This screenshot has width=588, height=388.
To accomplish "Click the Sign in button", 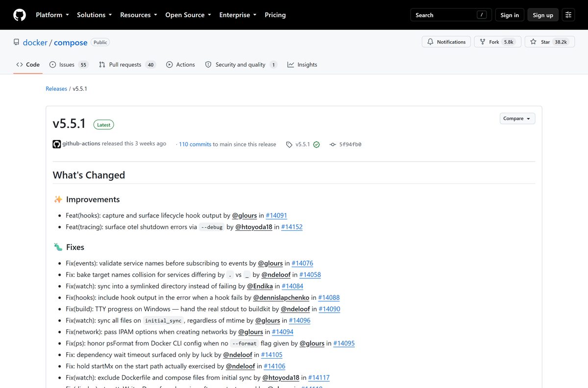I will (510, 15).
